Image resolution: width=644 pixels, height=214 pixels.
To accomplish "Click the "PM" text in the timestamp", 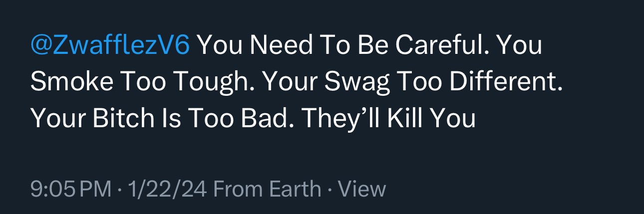I will point(95,190).
